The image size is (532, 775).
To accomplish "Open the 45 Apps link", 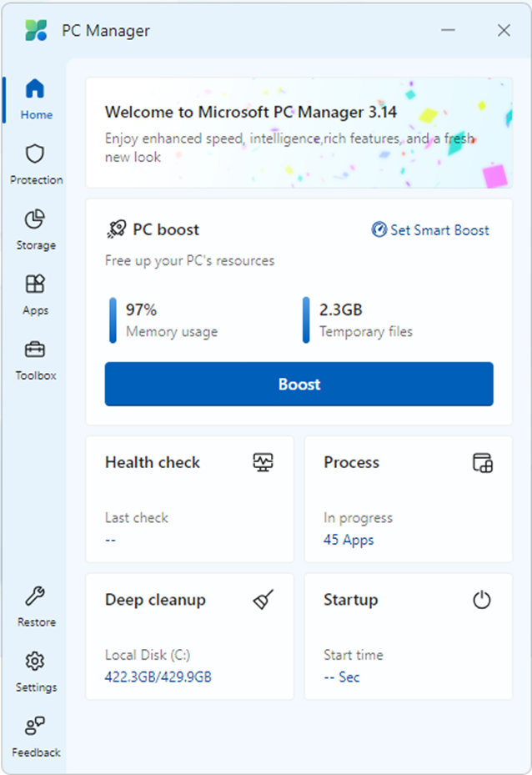I will (349, 540).
